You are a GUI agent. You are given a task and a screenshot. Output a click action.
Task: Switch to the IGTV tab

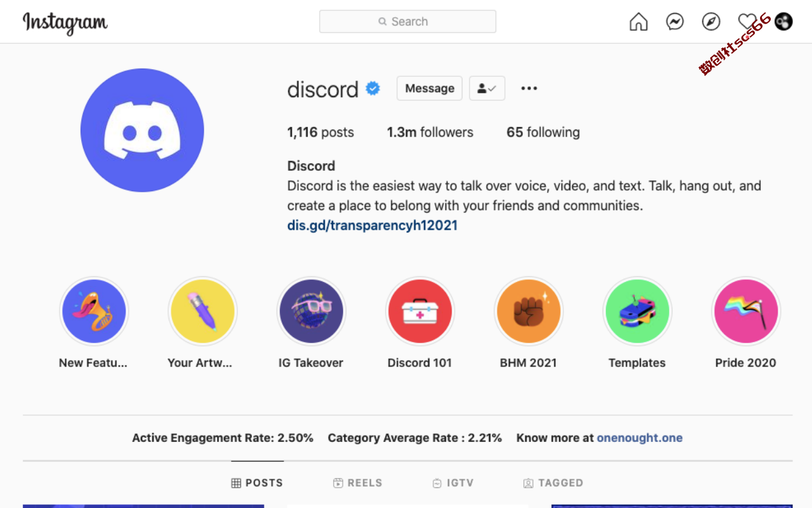453,483
